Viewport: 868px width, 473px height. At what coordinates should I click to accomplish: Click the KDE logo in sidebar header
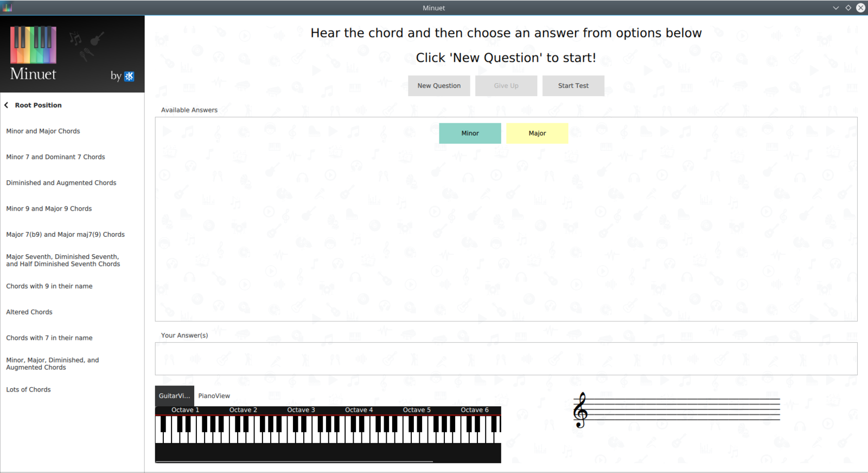click(129, 76)
